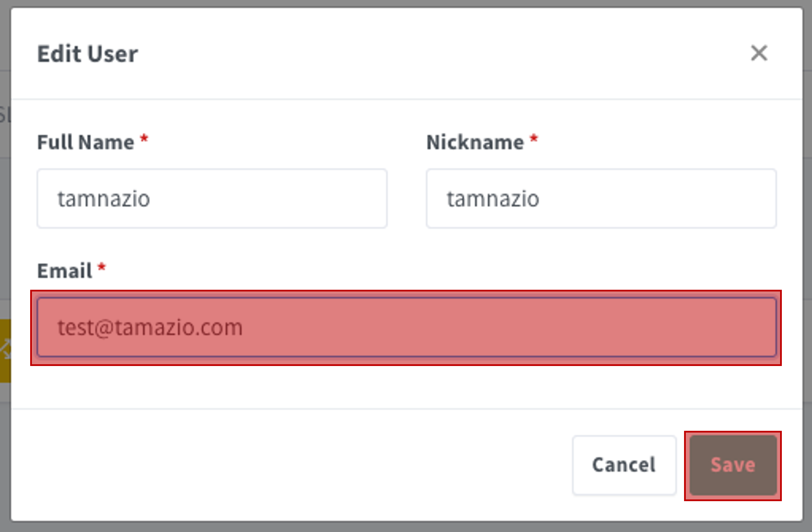Focus the Nickname text field
812x532 pixels.
coord(601,199)
